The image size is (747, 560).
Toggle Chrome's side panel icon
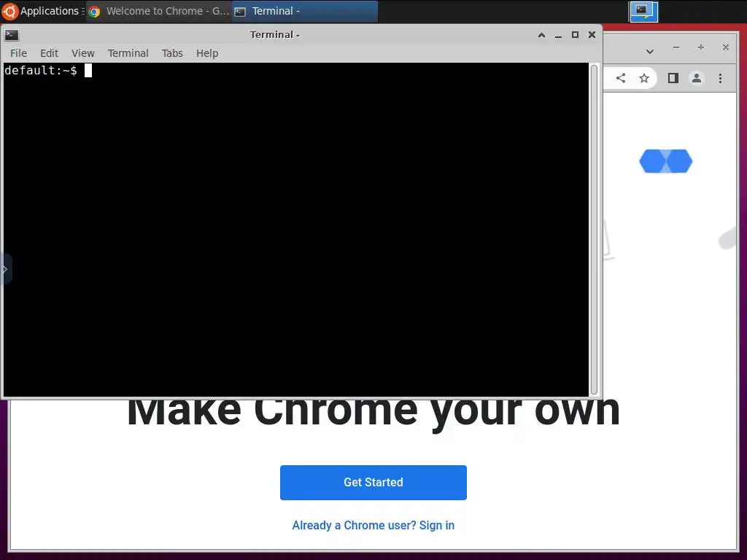pyautogui.click(x=673, y=78)
